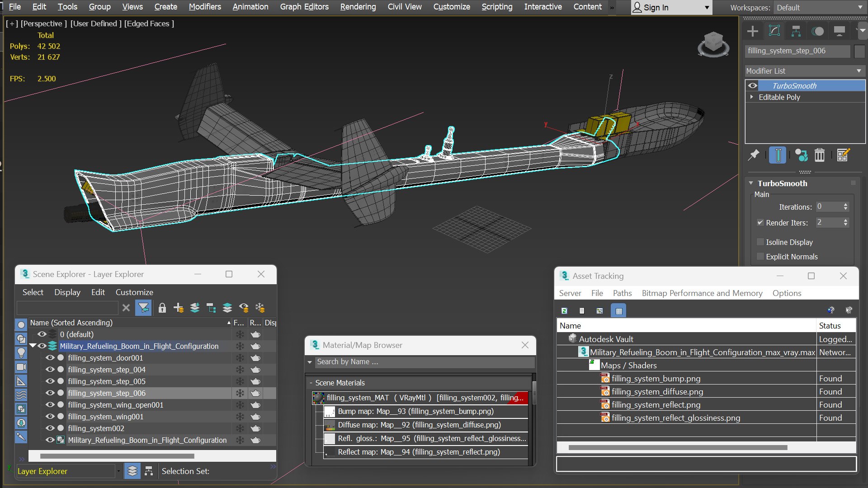Screen dimensions: 868x488
Task: Click Make Unique icon in modifier stack
Action: tap(801, 155)
